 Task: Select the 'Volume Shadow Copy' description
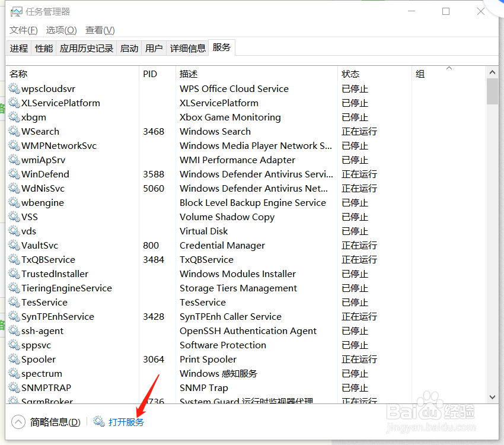click(227, 217)
